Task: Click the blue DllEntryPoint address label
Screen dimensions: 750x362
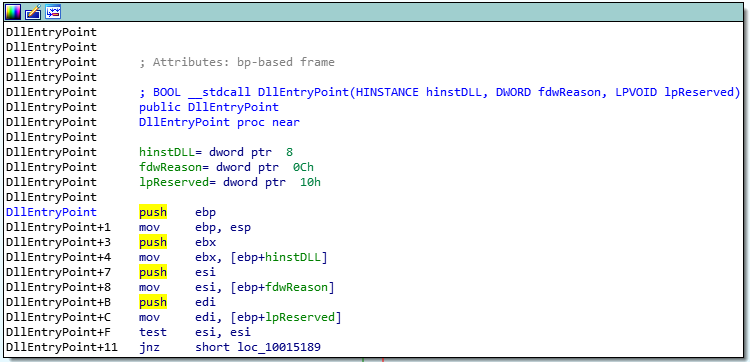Action: (x=51, y=212)
